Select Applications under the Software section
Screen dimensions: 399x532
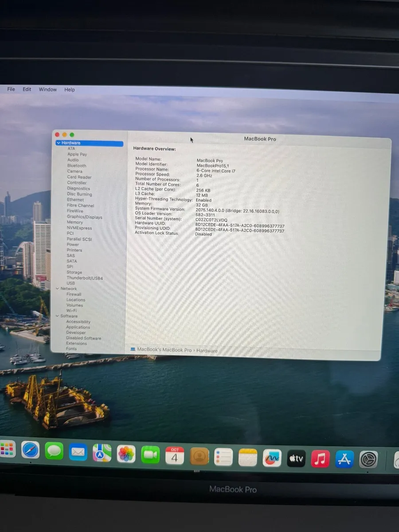pos(78,327)
